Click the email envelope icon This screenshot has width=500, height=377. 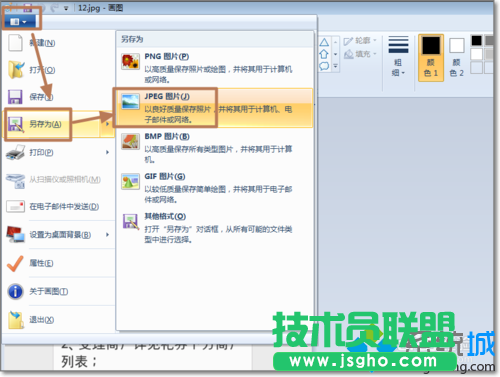pos(15,206)
